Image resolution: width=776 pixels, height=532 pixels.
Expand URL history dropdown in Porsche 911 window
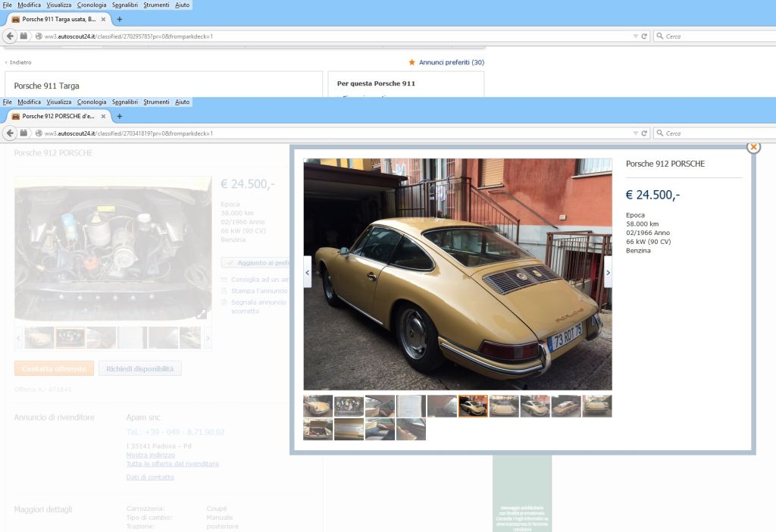[635, 36]
